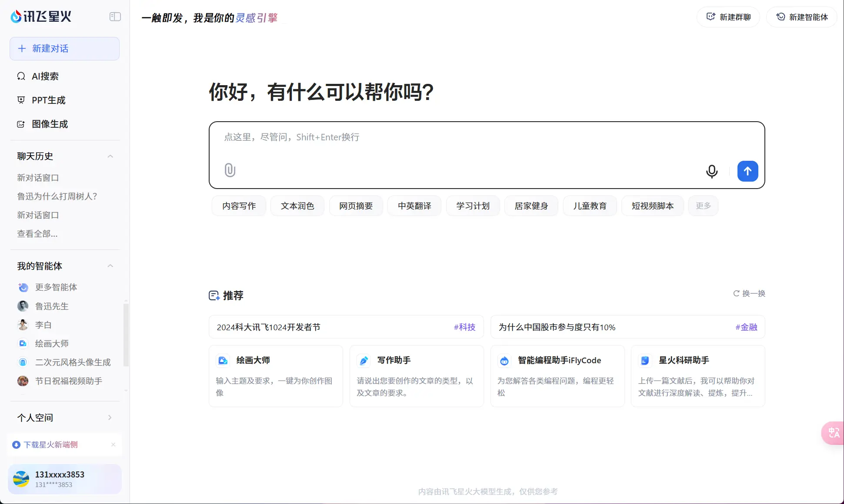
Task: Click the 新建群聊 button
Action: tap(728, 17)
